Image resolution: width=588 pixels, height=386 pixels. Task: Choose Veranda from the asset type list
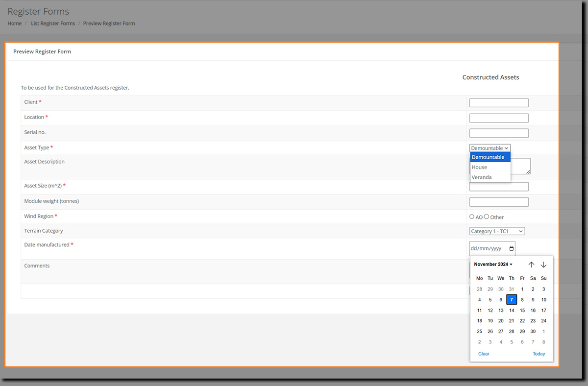click(490, 177)
